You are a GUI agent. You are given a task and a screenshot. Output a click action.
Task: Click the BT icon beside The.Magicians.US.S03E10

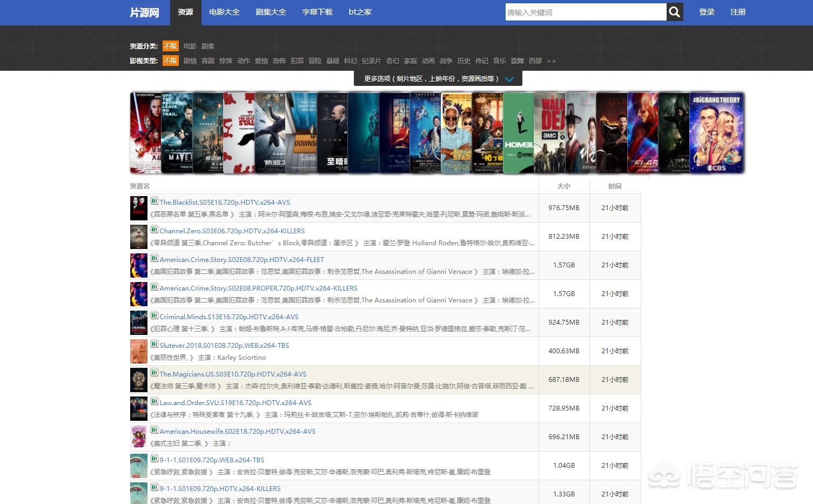tap(154, 373)
